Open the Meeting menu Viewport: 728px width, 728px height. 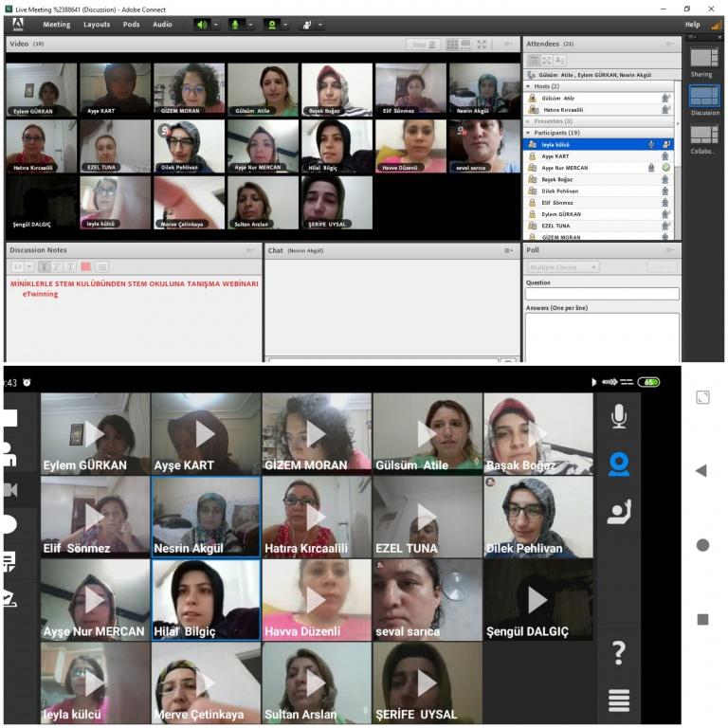[56, 25]
